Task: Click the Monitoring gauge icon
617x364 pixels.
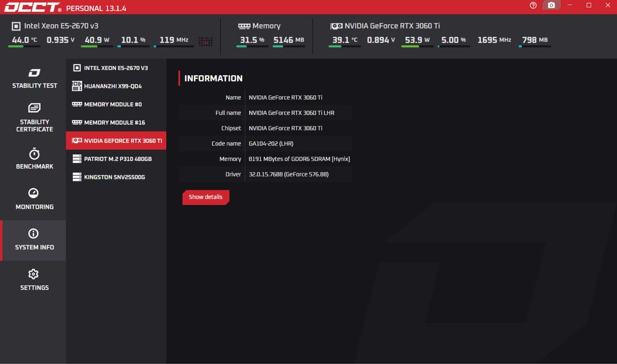Action: click(33, 193)
